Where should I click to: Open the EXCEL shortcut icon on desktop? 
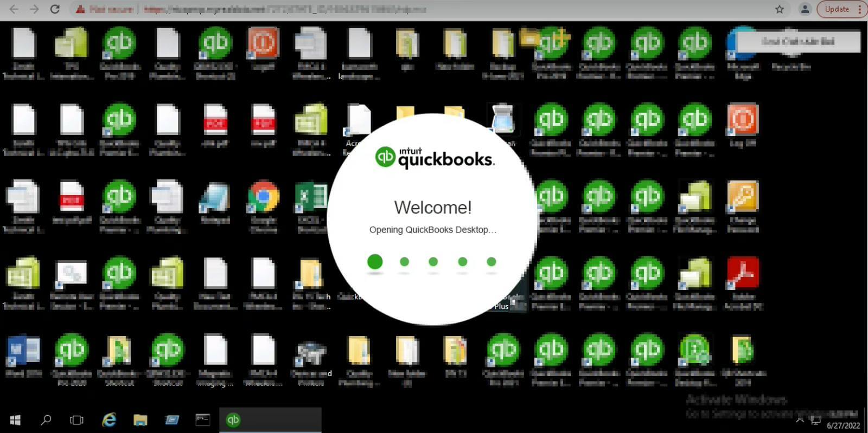[x=311, y=196]
